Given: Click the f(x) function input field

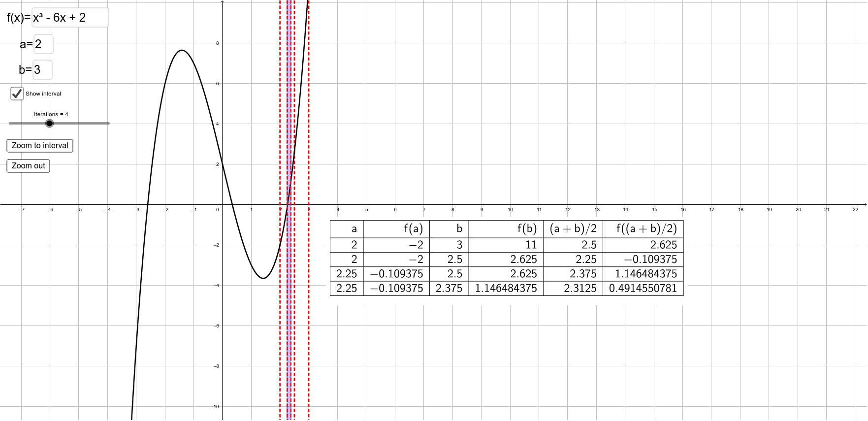Looking at the screenshot, I should [x=70, y=18].
